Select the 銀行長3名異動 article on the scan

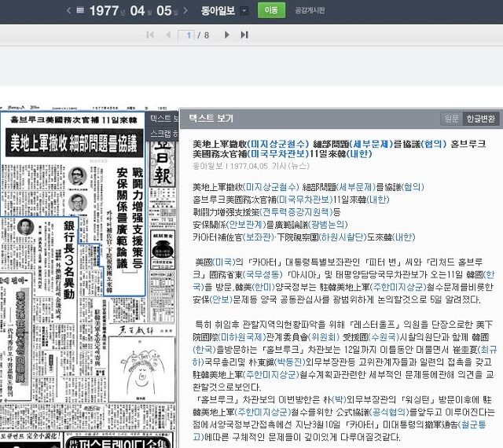pos(69,259)
